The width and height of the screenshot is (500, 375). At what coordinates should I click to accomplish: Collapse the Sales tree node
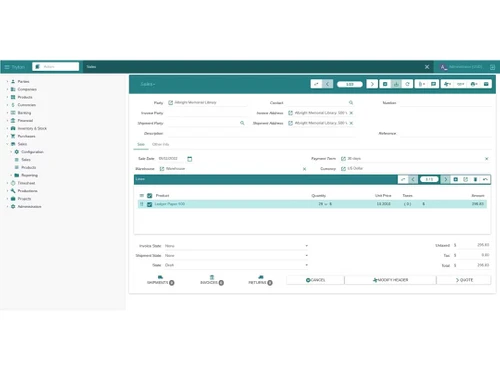7,144
